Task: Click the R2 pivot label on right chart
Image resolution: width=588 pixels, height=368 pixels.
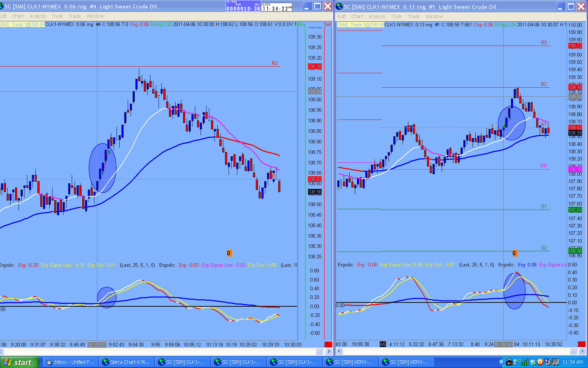Action: point(544,84)
